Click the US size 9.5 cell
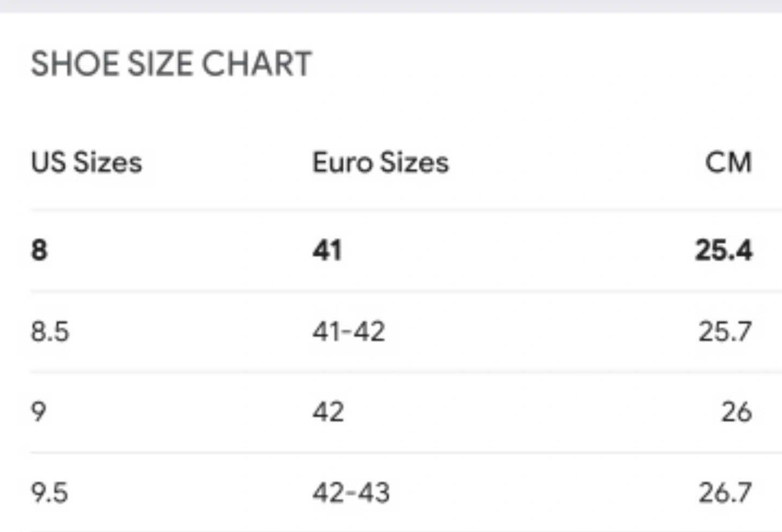Viewport: 782px width, 532px height. (49, 493)
